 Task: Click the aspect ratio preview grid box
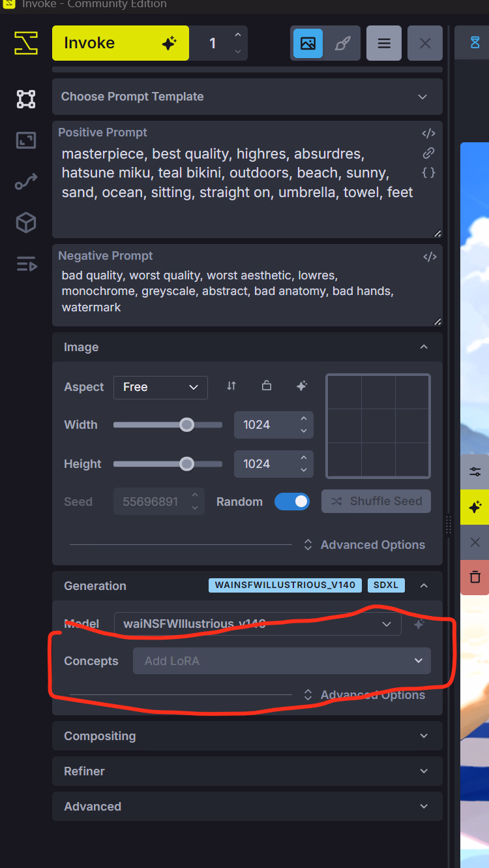coord(378,426)
